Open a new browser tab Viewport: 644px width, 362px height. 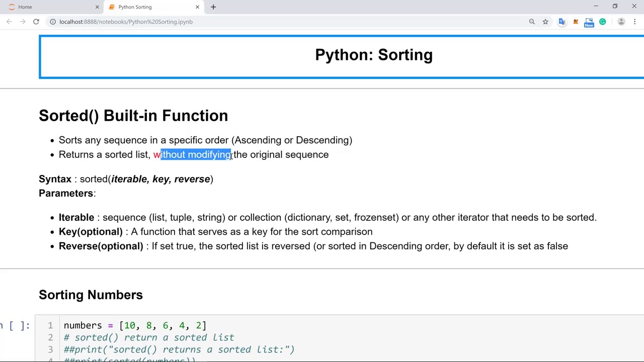pyautogui.click(x=213, y=7)
